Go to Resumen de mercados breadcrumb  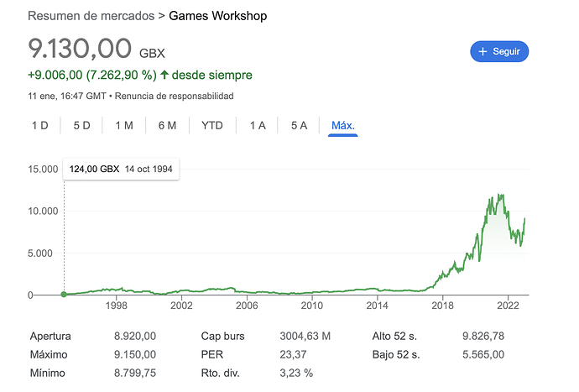pyautogui.click(x=91, y=16)
